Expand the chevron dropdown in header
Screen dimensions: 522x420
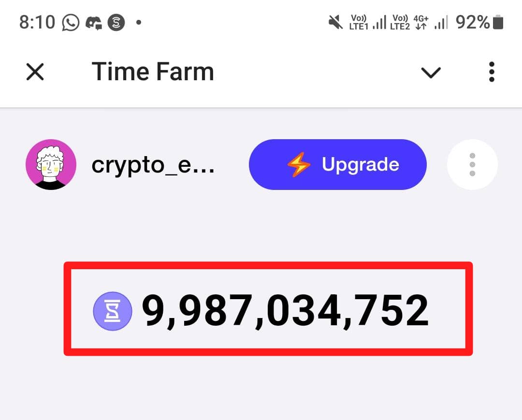tap(431, 72)
